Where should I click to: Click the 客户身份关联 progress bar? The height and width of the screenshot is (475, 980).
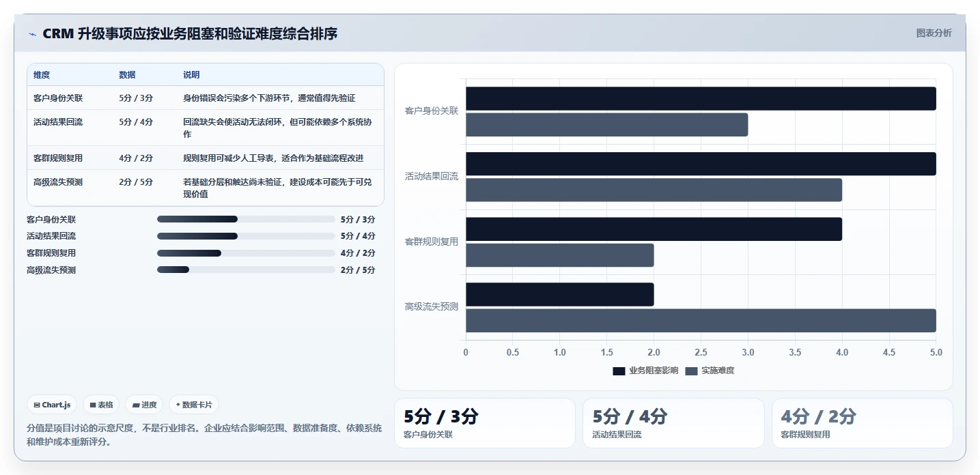tap(246, 219)
